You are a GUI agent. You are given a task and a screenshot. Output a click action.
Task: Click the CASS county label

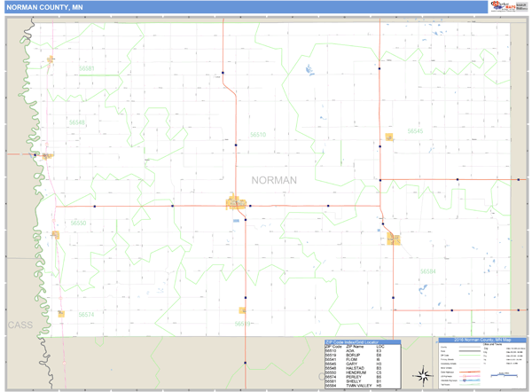19,325
